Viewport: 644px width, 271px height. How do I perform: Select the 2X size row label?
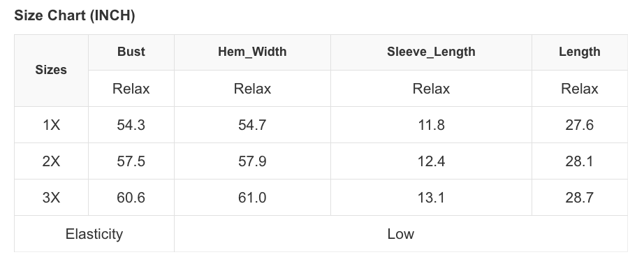click(x=51, y=161)
